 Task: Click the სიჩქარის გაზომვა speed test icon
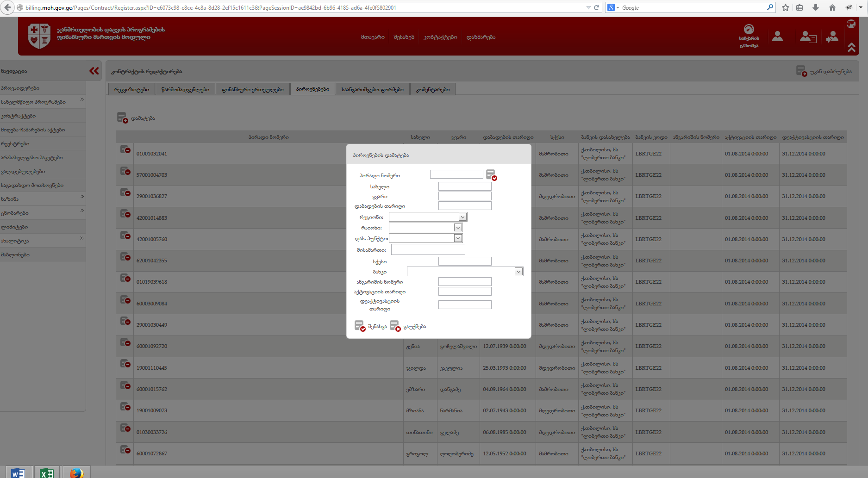749,30
